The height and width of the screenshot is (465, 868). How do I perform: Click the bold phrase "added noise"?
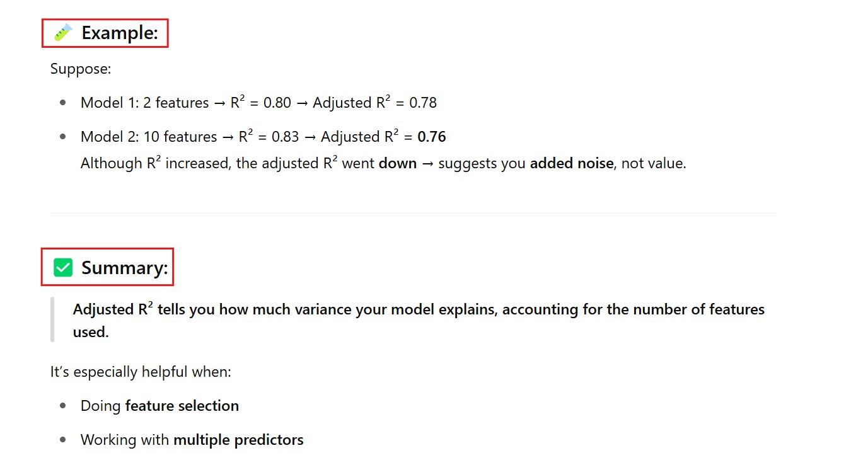[x=572, y=163]
